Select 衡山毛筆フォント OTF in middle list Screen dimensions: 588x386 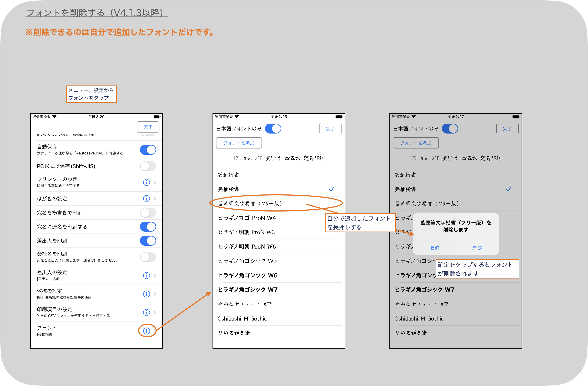click(x=279, y=304)
